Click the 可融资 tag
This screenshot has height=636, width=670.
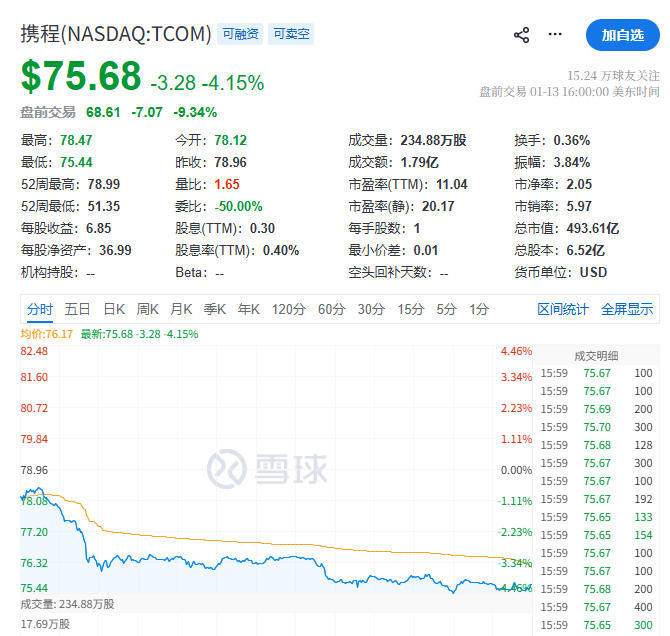tap(240, 34)
